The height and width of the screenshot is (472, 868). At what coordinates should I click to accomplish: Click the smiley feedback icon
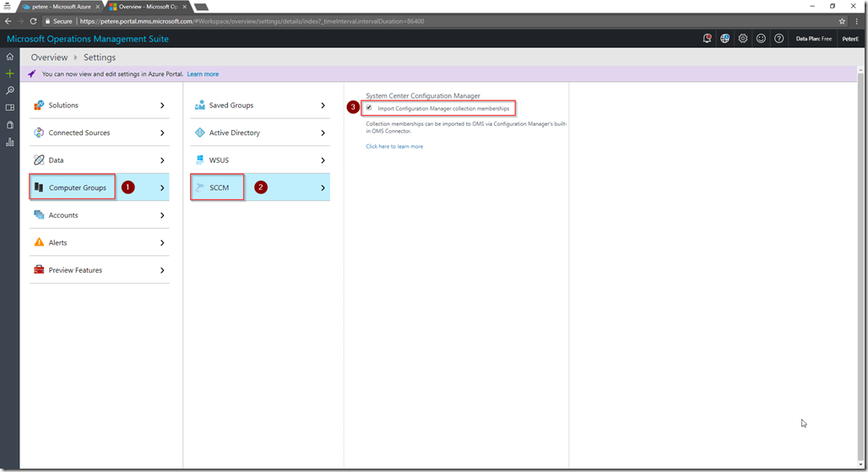tap(761, 39)
